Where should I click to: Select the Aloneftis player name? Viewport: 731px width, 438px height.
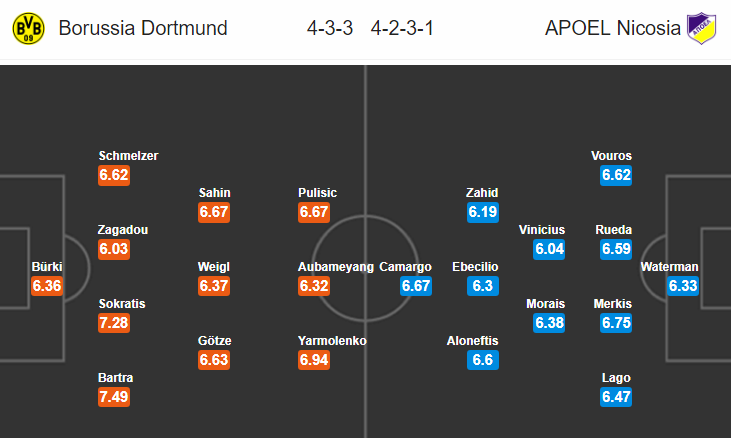(472, 341)
